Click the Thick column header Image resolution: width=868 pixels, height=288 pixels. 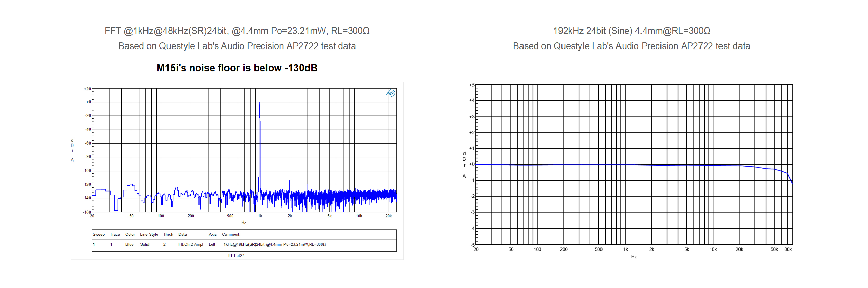point(168,234)
